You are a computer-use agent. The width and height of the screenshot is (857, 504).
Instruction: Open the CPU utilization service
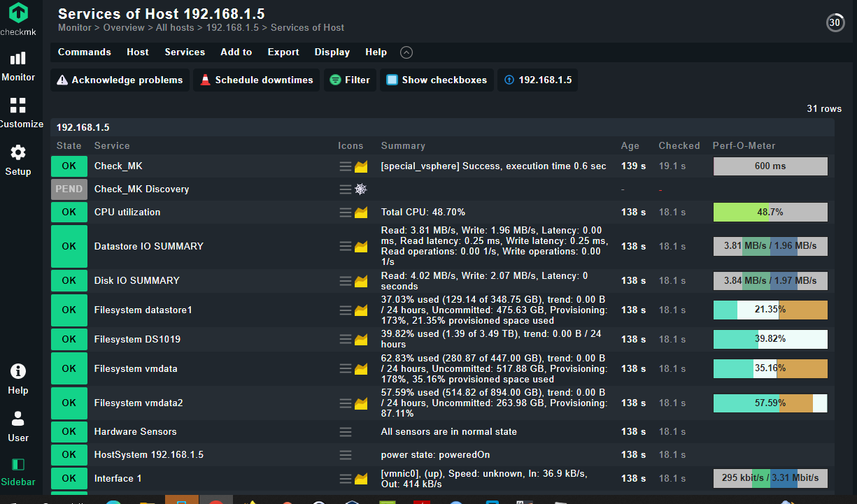tap(127, 213)
